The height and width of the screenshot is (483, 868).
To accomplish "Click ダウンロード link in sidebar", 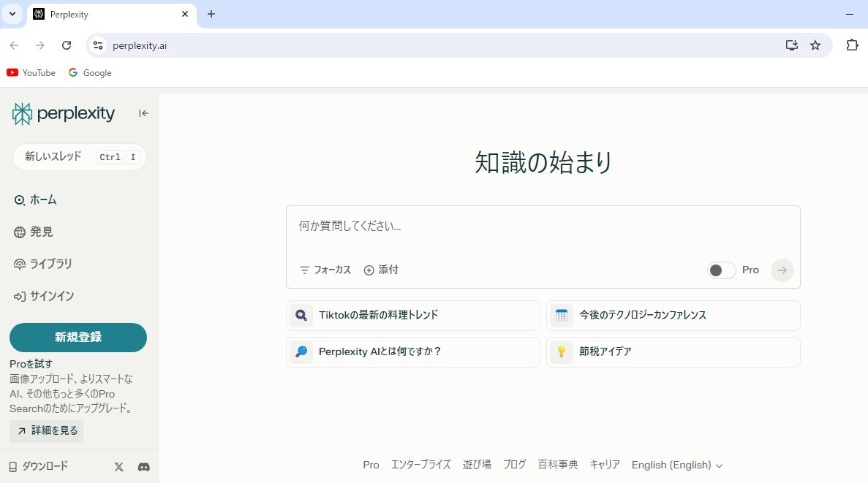I will (x=39, y=466).
